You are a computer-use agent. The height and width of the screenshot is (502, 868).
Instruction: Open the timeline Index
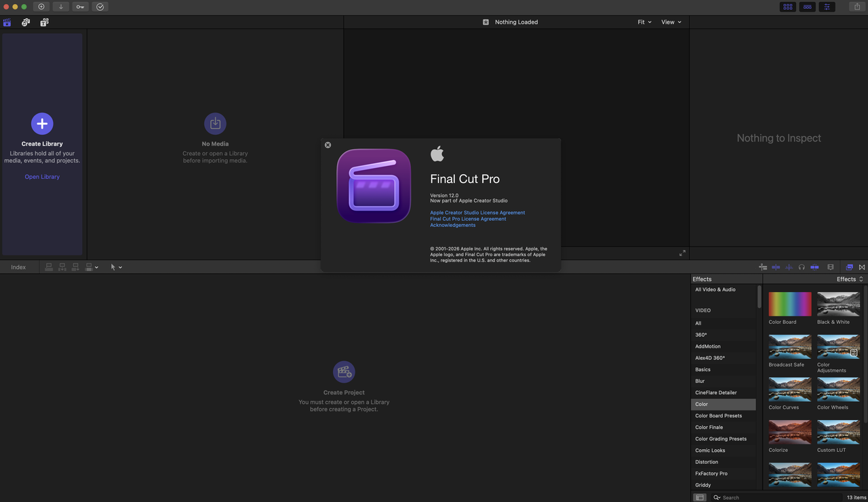click(x=18, y=267)
